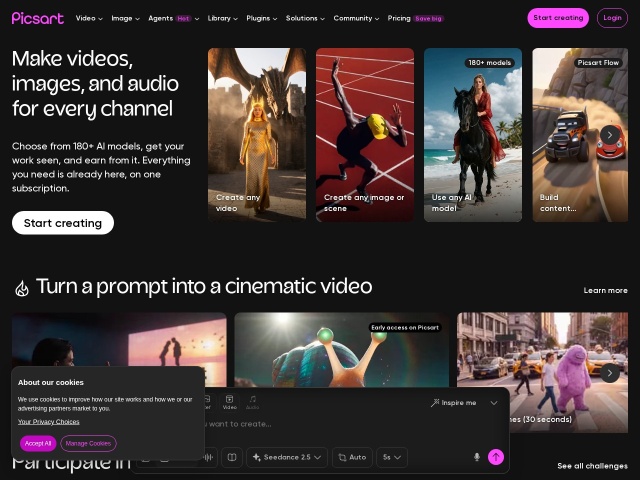Open the silhouette couple cinema video thumbnail

pos(119,340)
